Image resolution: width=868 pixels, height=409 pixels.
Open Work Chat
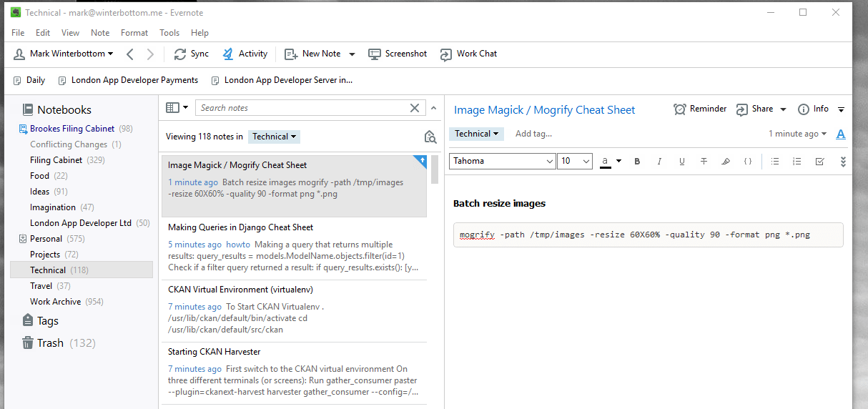468,54
